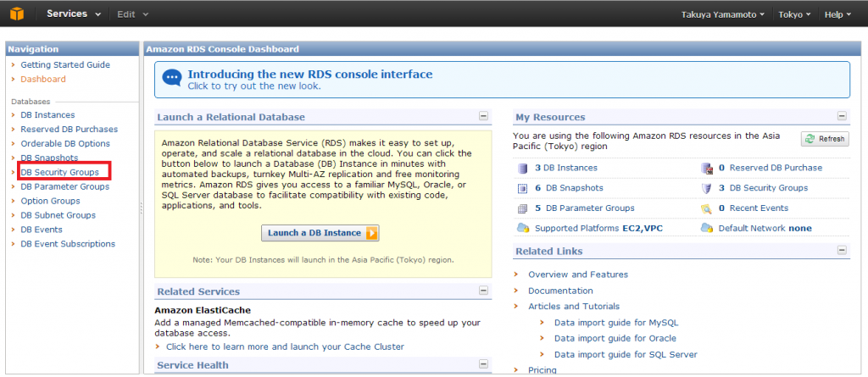Screen dimensions: 868x377
Task: Open the Help menu
Action: coord(837,14)
